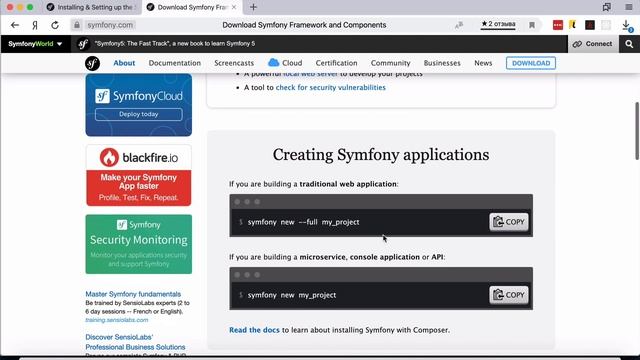Click the yellow extension icon in the toolbar
The height and width of the screenshot is (360, 640).
point(573,25)
